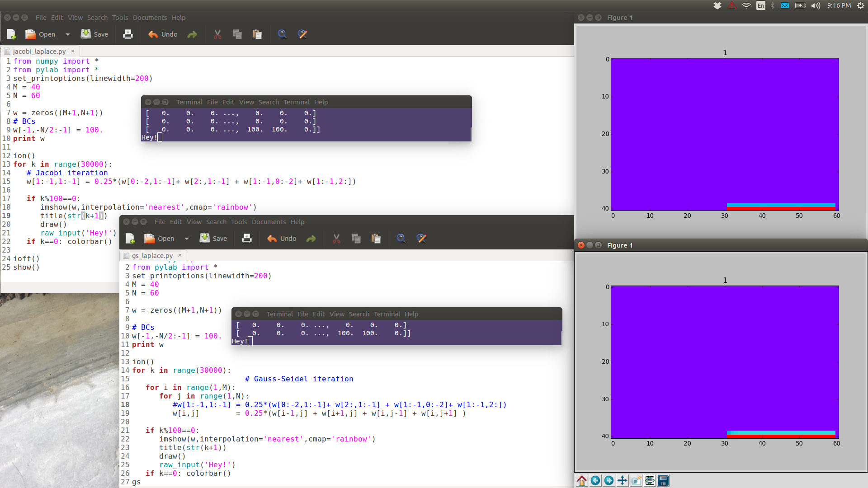The width and height of the screenshot is (868, 488).
Task: Click system power gear icon in top panel
Action: (860, 5)
